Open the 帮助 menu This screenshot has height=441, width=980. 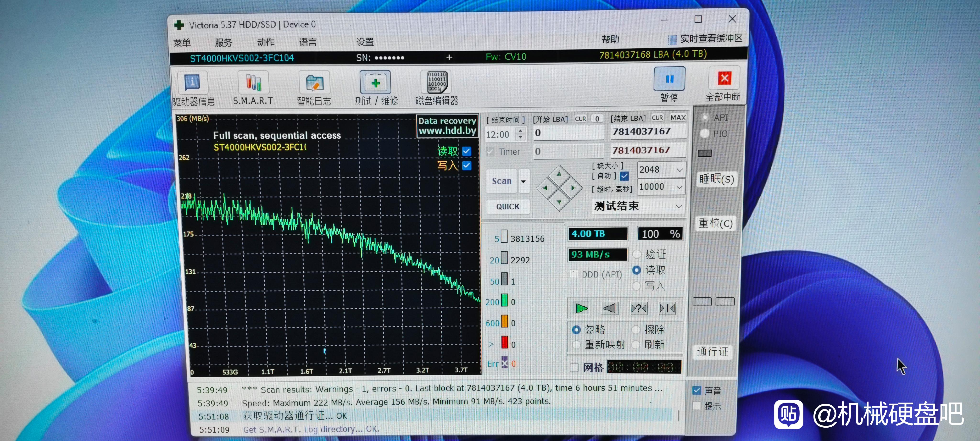(x=610, y=39)
